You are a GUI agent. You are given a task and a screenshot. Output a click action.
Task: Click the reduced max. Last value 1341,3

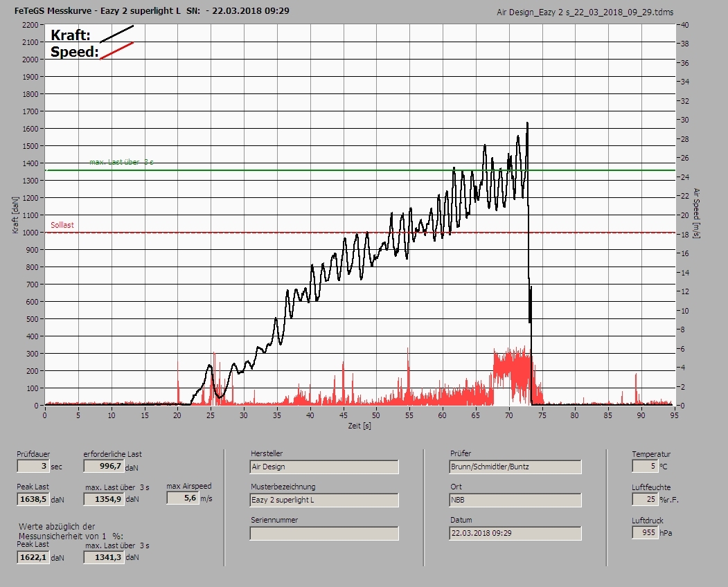[103, 557]
